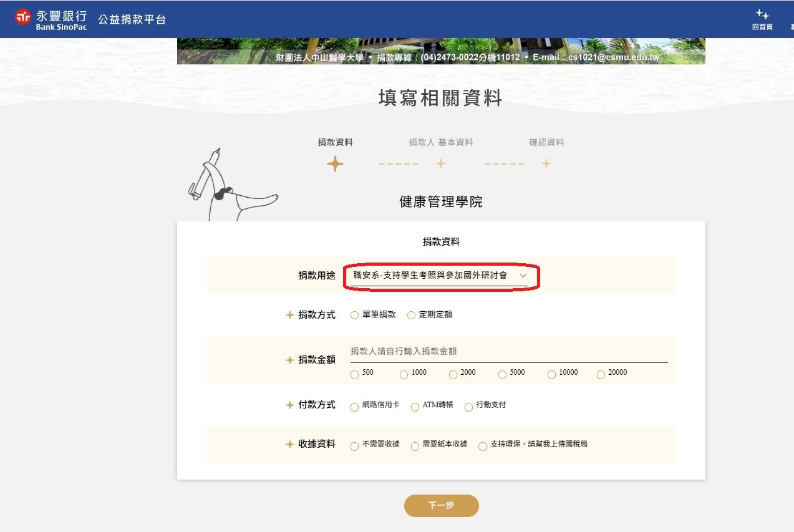Select 單筆捐款 radio option
Screen dimensions: 794x532
[x=354, y=316]
